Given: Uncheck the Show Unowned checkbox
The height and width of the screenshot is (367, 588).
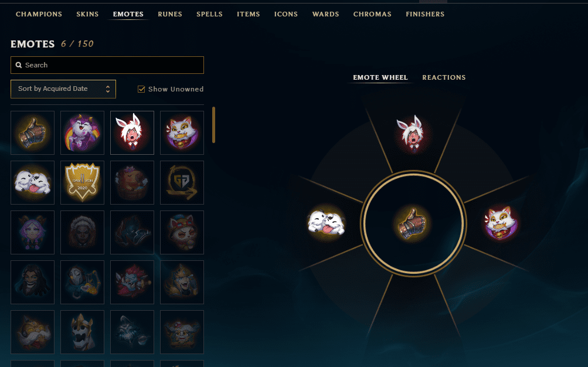Looking at the screenshot, I should tap(141, 89).
